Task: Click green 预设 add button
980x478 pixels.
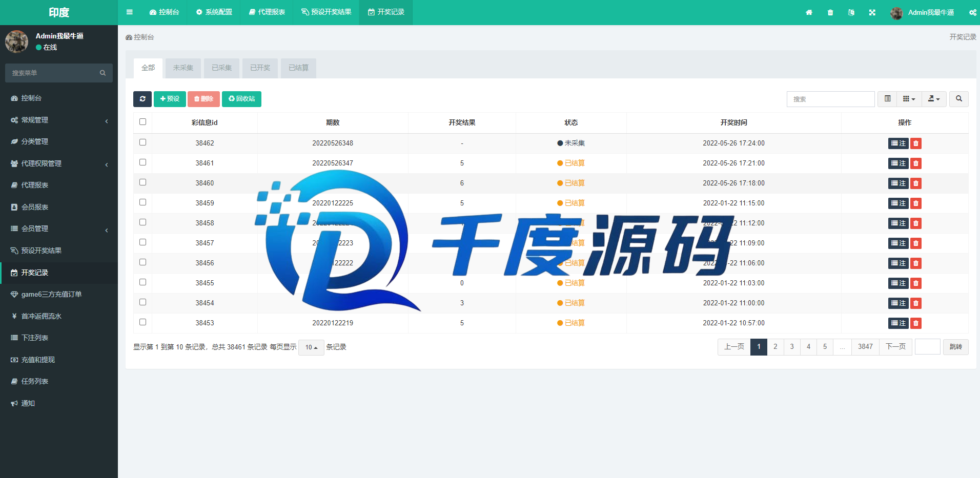Action: tap(170, 99)
